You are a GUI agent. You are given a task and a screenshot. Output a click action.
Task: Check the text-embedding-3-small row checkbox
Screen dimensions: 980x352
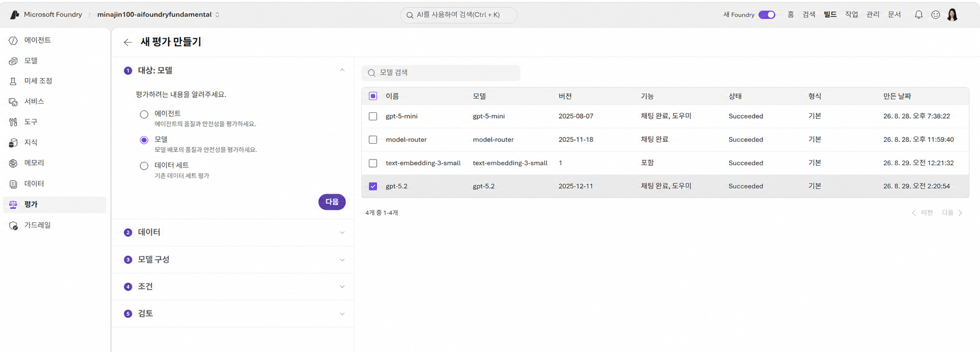[x=373, y=163]
